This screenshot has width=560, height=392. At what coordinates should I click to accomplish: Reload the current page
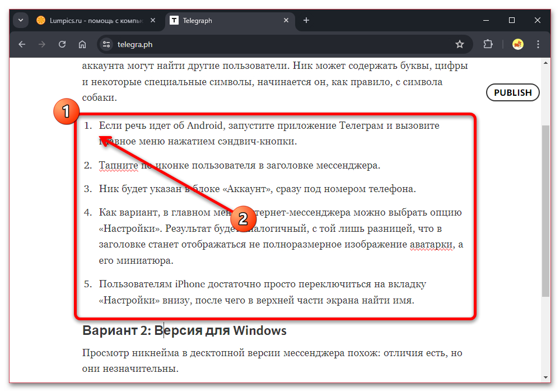(x=62, y=44)
